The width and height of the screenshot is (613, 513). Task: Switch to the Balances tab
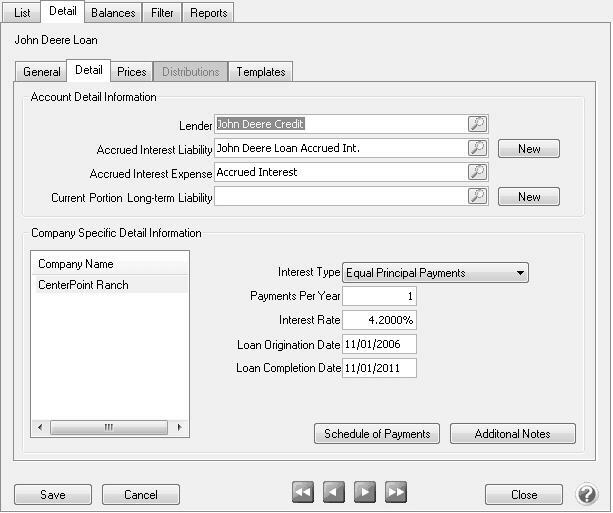pyautogui.click(x=111, y=13)
